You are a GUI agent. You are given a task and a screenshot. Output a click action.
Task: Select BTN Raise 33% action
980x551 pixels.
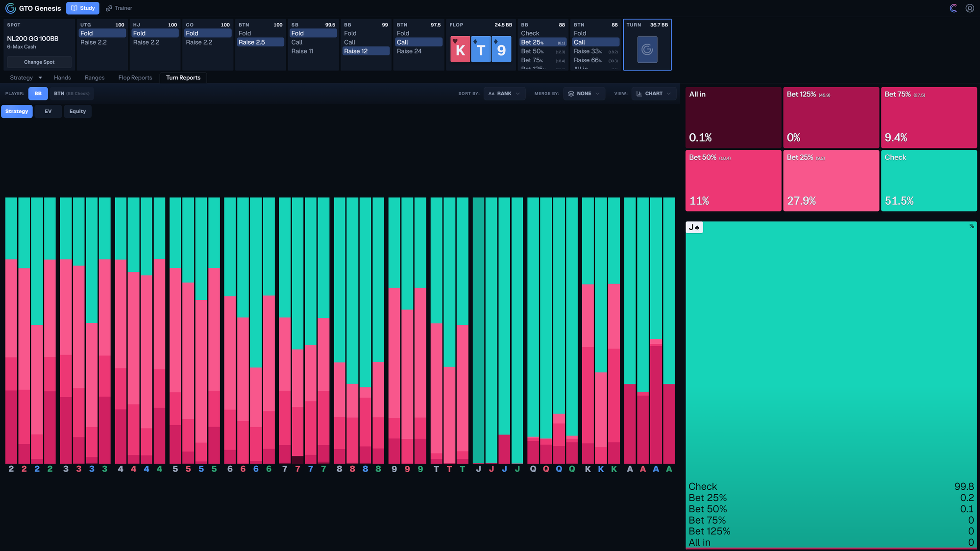pos(596,51)
